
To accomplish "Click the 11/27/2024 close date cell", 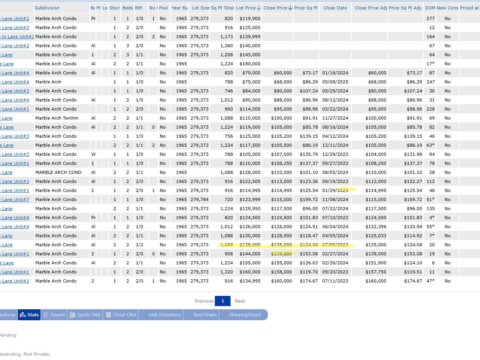I will (335, 118).
